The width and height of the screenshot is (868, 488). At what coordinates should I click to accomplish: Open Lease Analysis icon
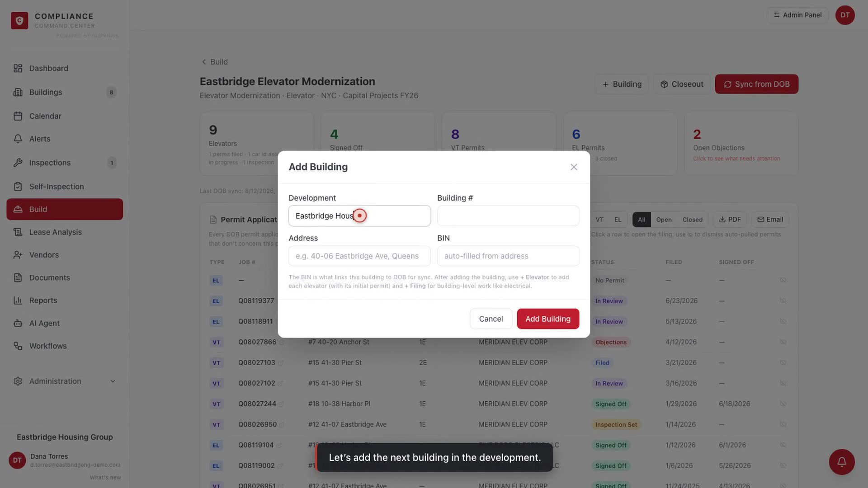point(18,232)
